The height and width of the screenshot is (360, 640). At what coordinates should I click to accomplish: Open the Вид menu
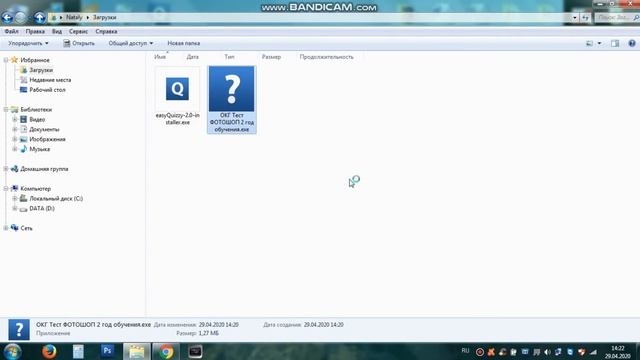coord(57,31)
